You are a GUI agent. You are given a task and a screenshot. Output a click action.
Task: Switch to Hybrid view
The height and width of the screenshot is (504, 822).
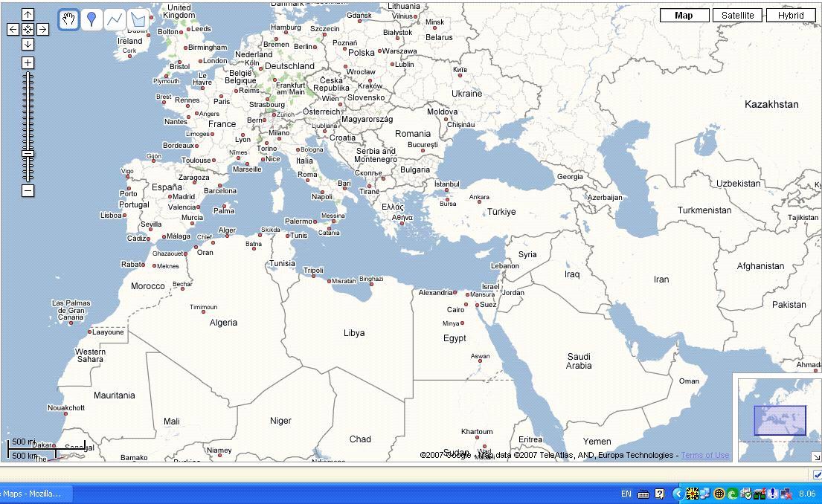click(x=791, y=15)
